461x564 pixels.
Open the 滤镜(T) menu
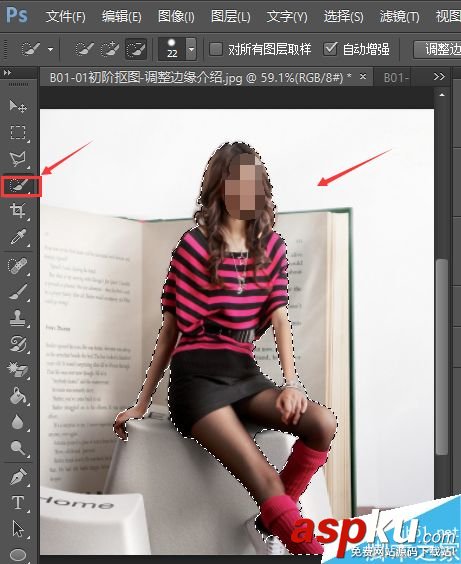click(400, 17)
